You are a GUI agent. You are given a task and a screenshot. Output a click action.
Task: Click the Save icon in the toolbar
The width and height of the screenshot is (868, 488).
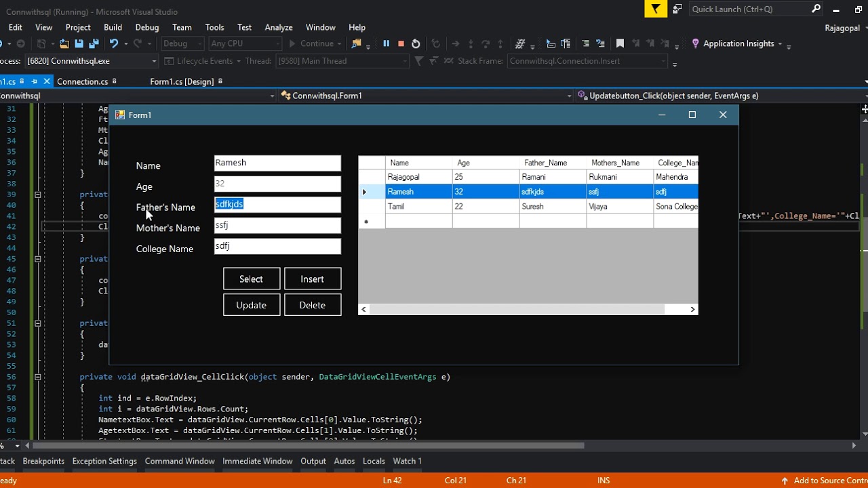click(79, 43)
